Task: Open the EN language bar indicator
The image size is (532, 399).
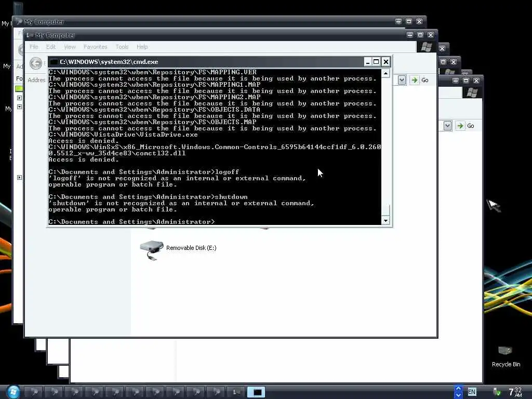Action: (472, 392)
